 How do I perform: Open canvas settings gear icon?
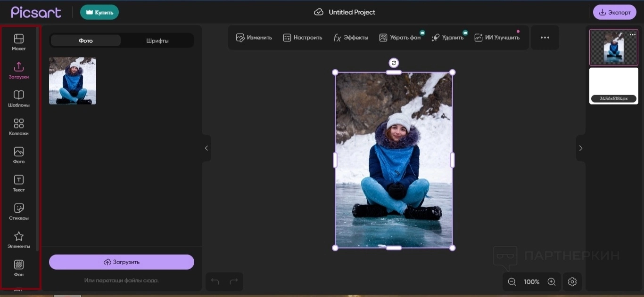point(572,281)
